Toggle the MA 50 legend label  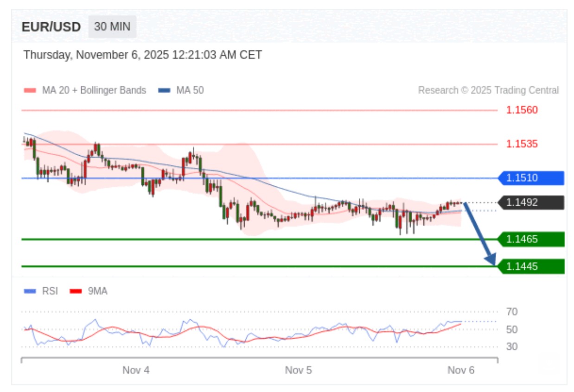[x=190, y=90]
